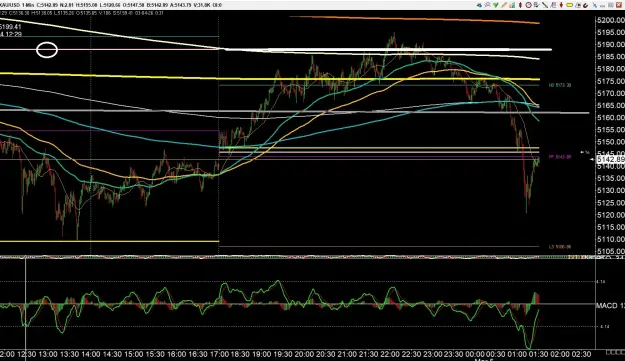625x361 pixels.
Task: Click the 5105.00 price axis label
Action: pos(611,251)
